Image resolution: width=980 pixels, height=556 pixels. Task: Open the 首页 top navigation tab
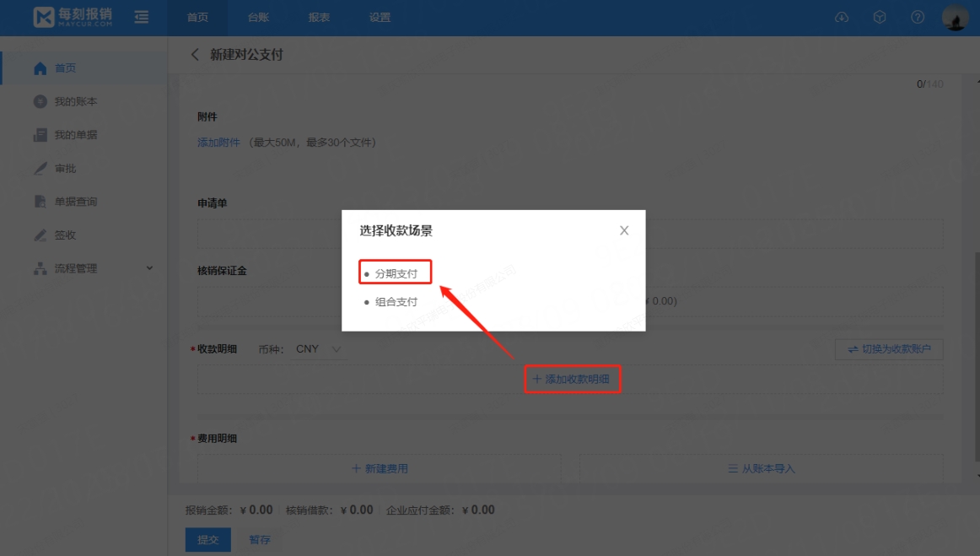(x=197, y=18)
